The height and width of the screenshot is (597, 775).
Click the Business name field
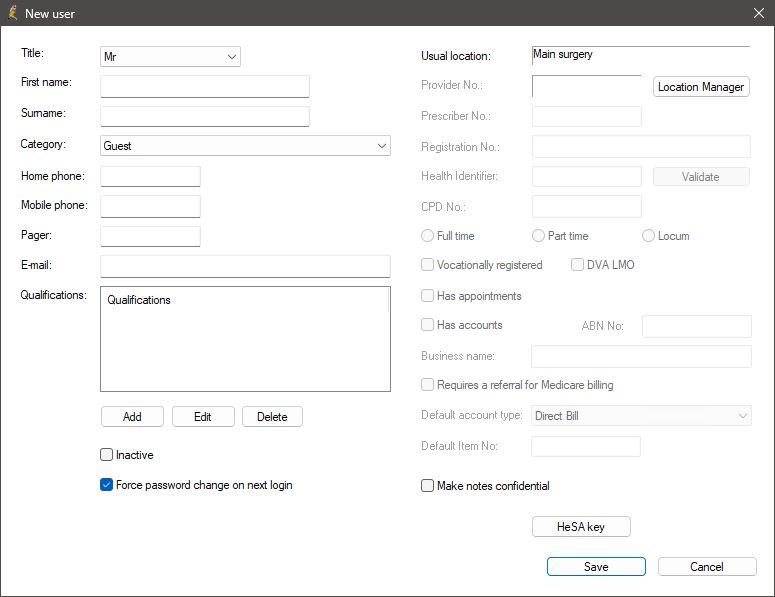[x=641, y=356]
